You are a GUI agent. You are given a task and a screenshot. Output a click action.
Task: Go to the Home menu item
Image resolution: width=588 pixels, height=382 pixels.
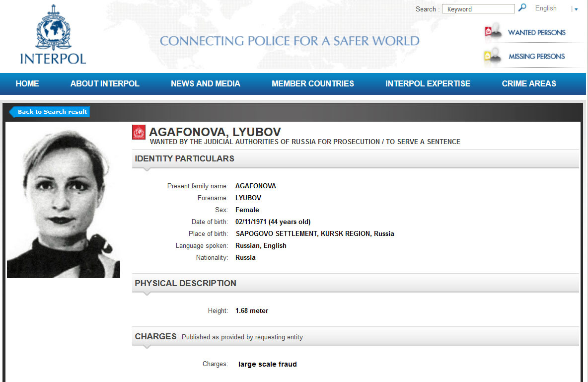27,83
